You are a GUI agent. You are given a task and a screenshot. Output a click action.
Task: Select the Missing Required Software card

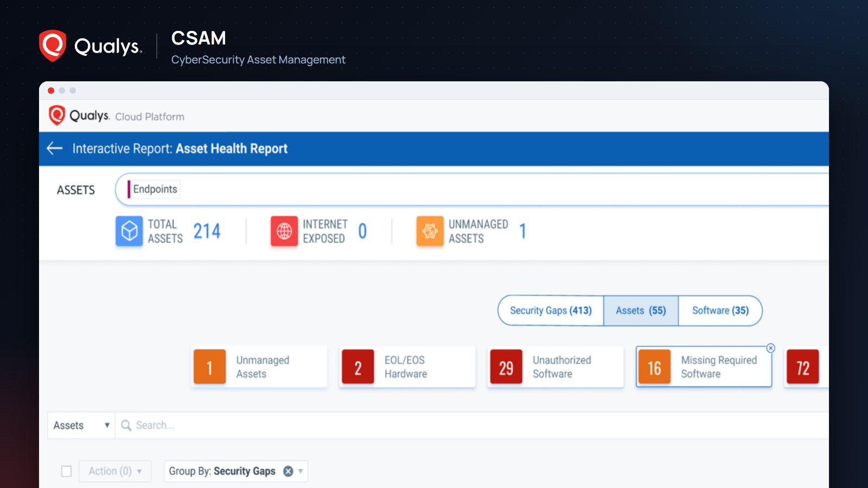pos(704,367)
